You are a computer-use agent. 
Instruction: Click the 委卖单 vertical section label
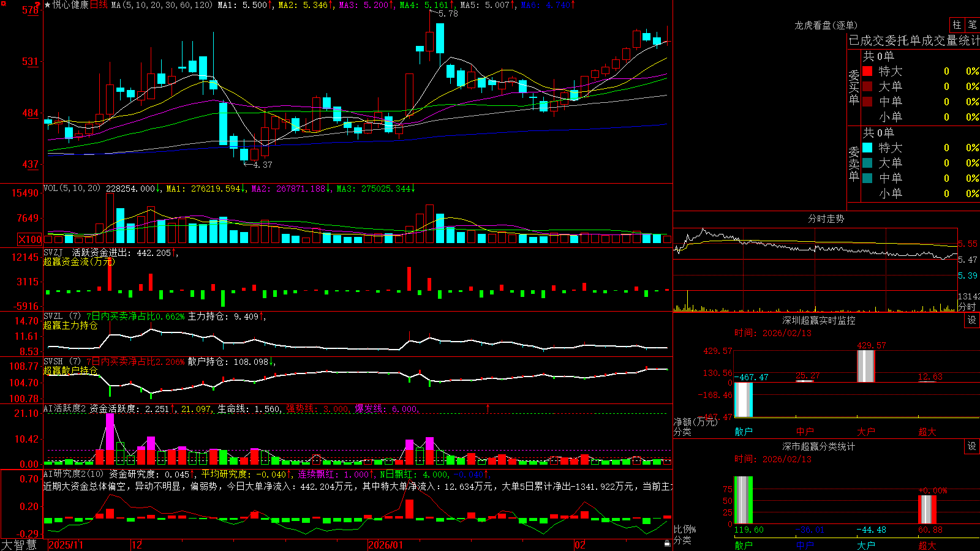pyautogui.click(x=854, y=163)
